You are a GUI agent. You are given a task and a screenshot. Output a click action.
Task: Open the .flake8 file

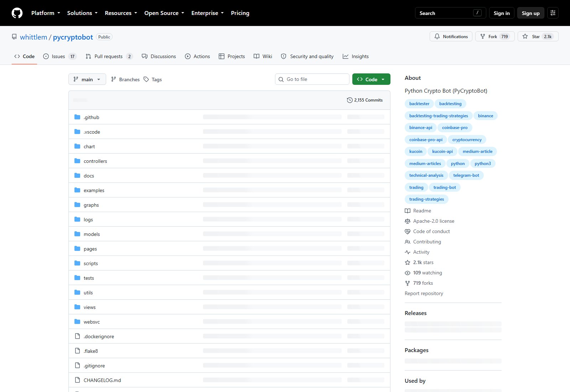pos(90,351)
